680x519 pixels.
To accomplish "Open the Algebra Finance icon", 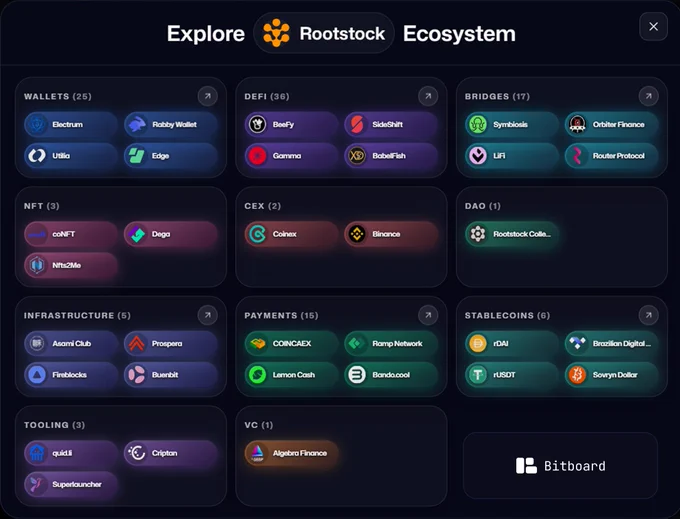I will coord(258,453).
